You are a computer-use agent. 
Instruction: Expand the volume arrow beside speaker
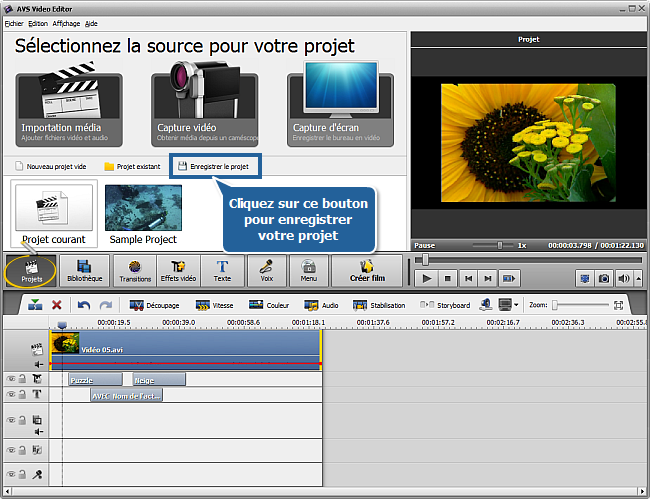[x=639, y=279]
